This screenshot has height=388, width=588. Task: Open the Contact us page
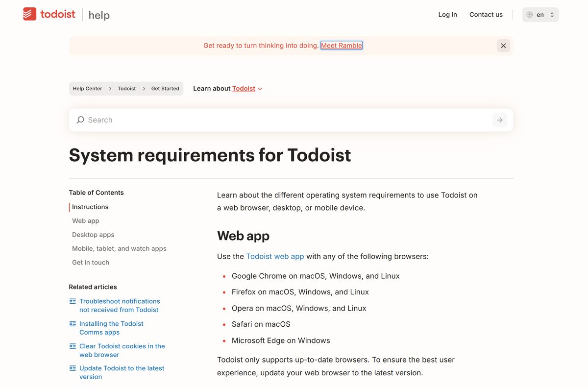(486, 15)
